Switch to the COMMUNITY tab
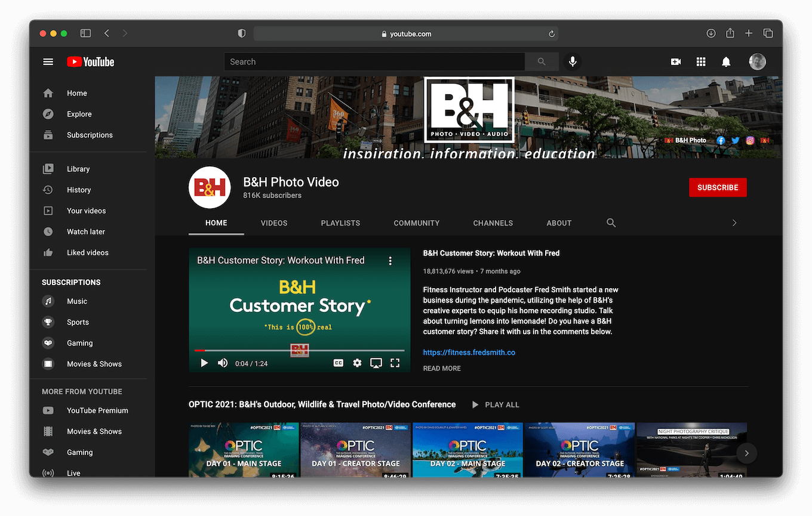The width and height of the screenshot is (812, 516). point(417,223)
